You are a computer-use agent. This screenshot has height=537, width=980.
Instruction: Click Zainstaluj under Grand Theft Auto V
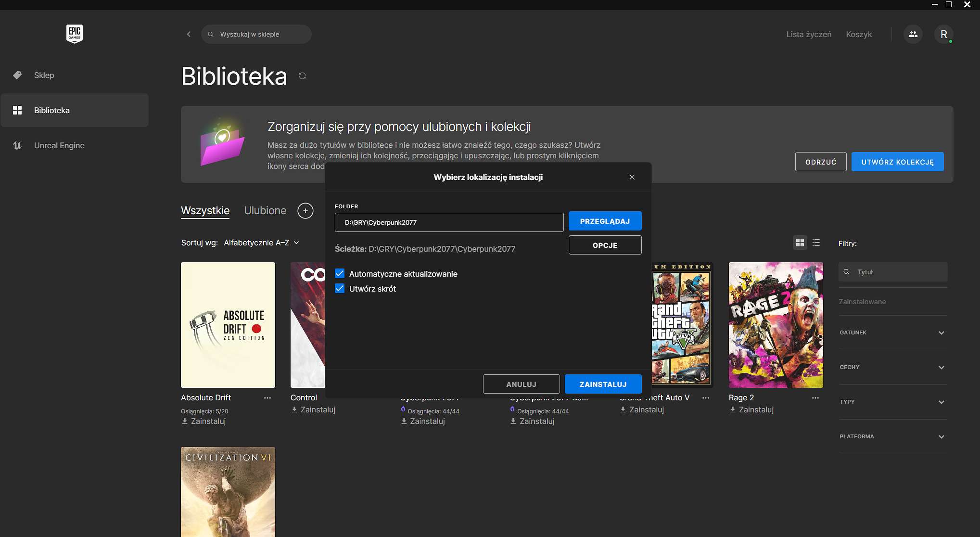point(642,409)
